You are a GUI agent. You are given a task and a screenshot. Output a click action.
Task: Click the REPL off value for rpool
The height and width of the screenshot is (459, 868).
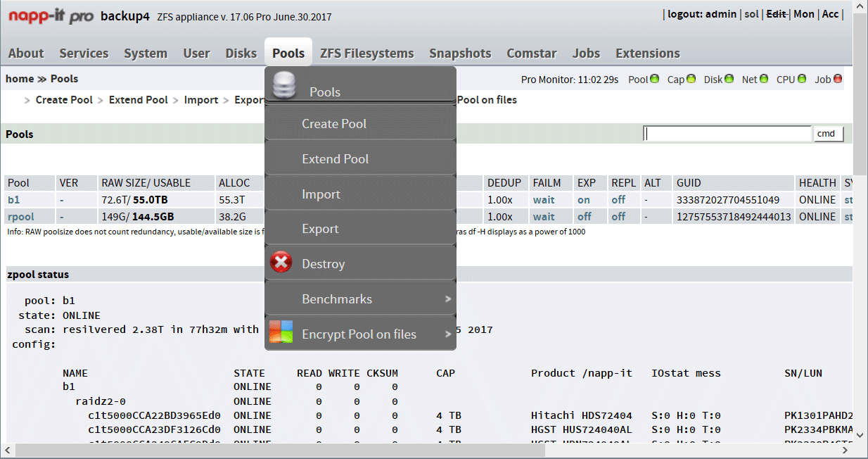coord(618,217)
